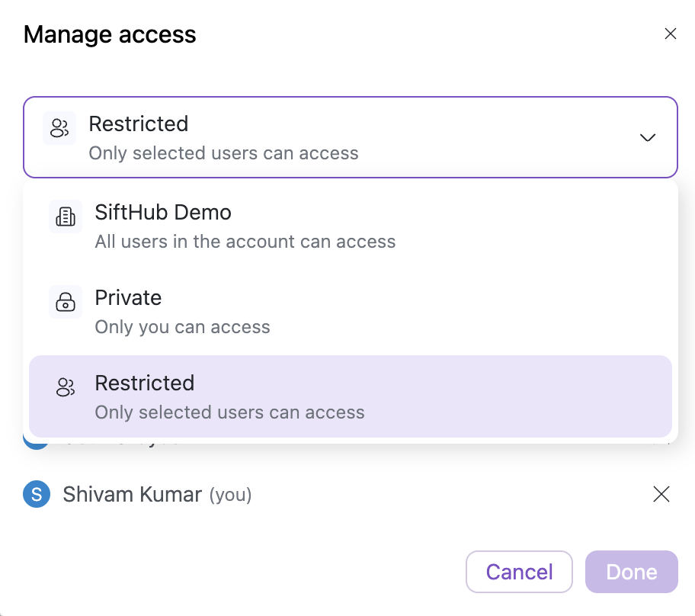Collapse the Restricted access combo box

point(350,138)
